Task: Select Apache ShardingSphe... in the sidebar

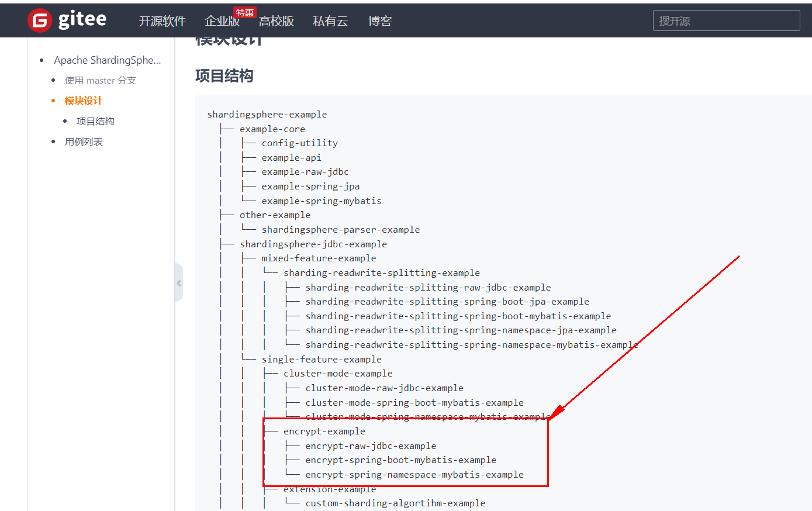Action: (108, 60)
